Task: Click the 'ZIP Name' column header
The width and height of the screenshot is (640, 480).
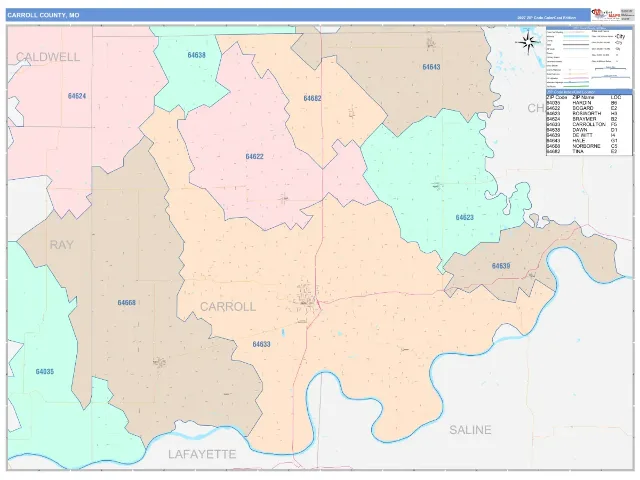Action: point(583,98)
